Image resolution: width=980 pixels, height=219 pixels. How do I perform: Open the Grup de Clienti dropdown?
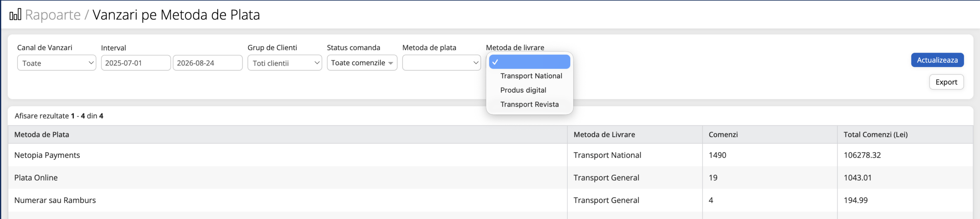(285, 63)
